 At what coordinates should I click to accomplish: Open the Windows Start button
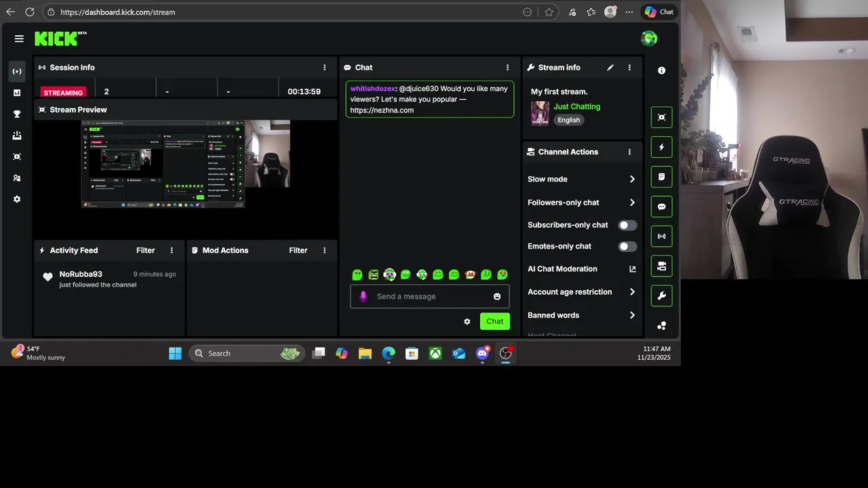click(175, 353)
